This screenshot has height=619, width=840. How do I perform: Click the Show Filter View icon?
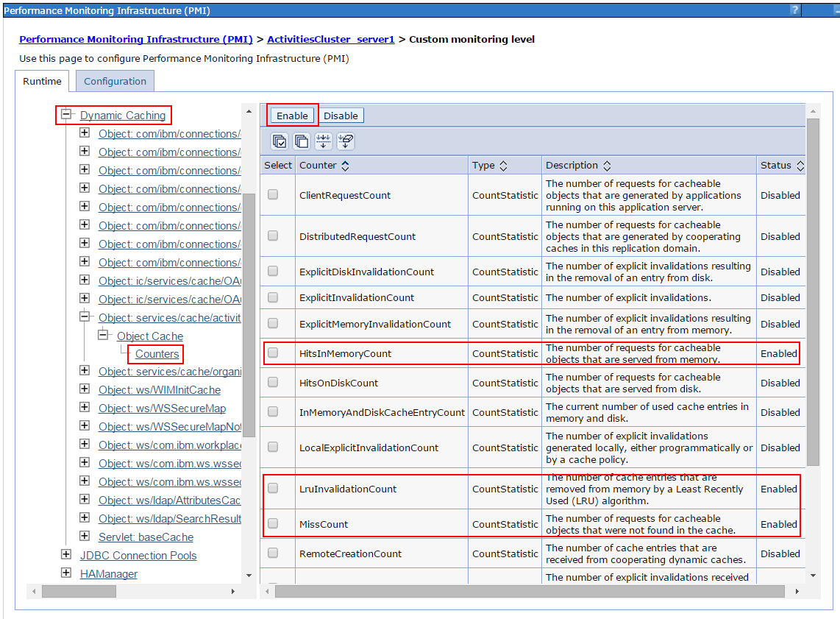coord(324,141)
